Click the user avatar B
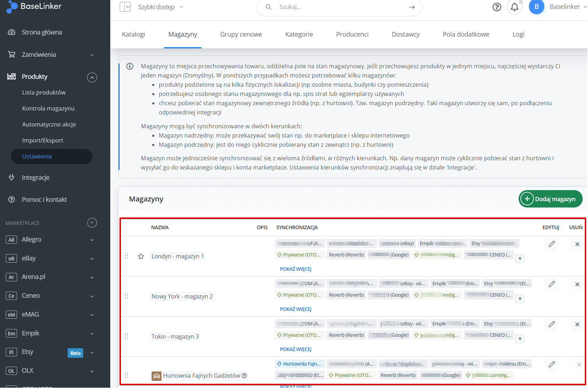The width and height of the screenshot is (588, 388). pos(536,7)
